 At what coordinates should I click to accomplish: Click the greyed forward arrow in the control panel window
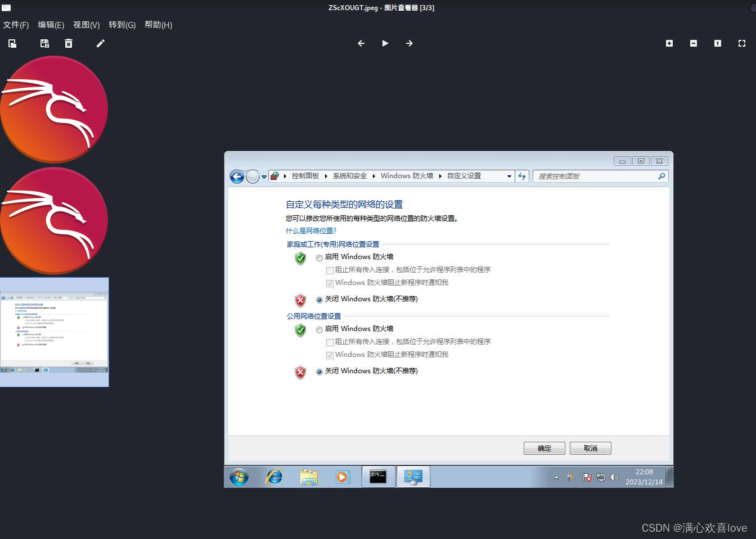point(253,176)
